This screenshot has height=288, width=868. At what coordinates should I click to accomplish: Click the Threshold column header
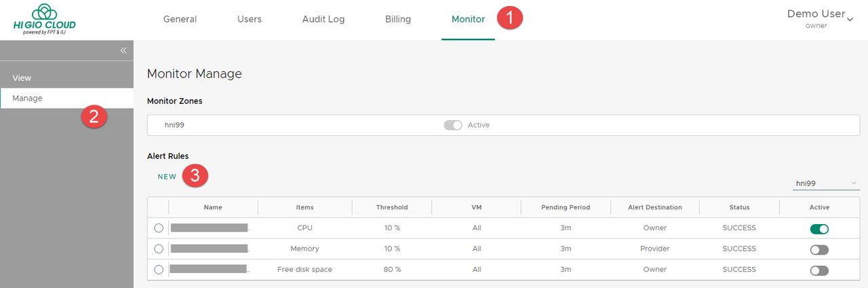(x=392, y=207)
